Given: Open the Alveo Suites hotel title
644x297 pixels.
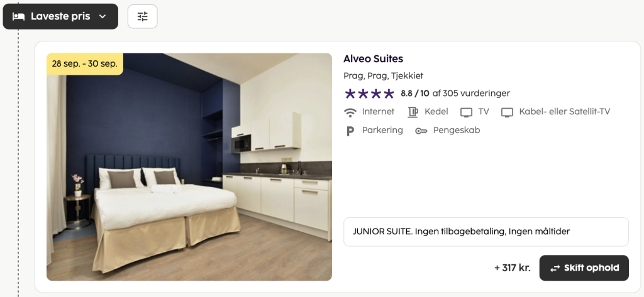Looking at the screenshot, I should click(x=373, y=58).
